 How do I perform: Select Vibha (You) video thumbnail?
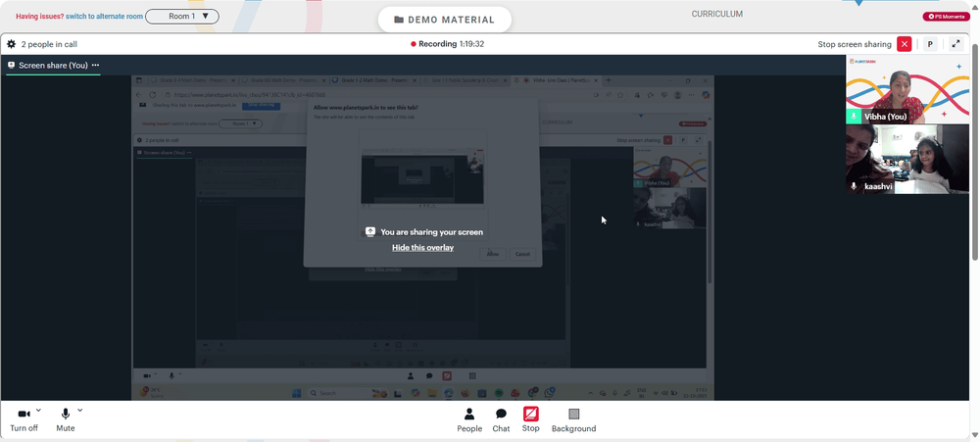pyautogui.click(x=907, y=89)
